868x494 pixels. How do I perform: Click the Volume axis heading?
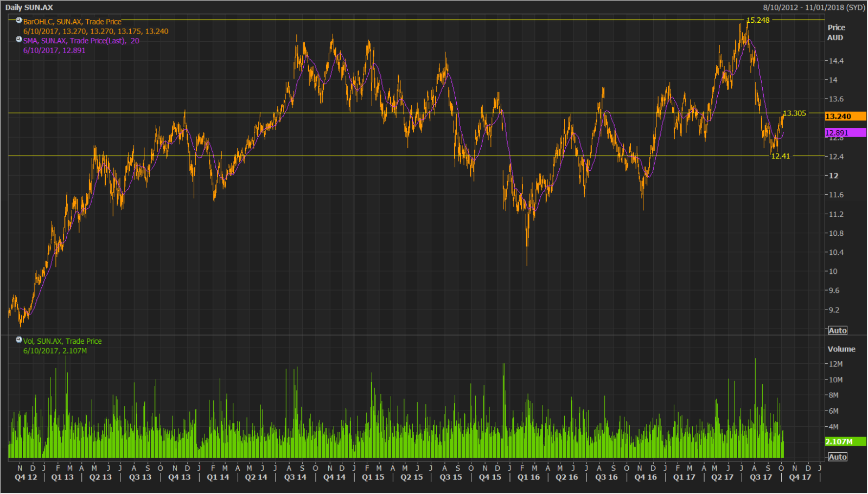pos(841,349)
